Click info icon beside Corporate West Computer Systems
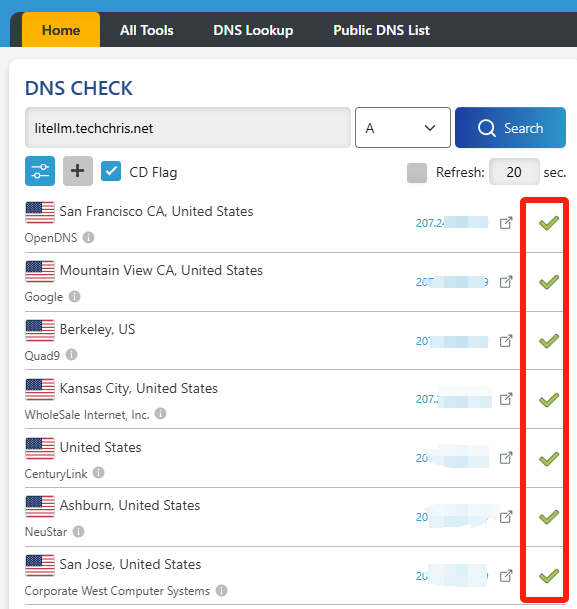This screenshot has width=577, height=609. click(221, 590)
